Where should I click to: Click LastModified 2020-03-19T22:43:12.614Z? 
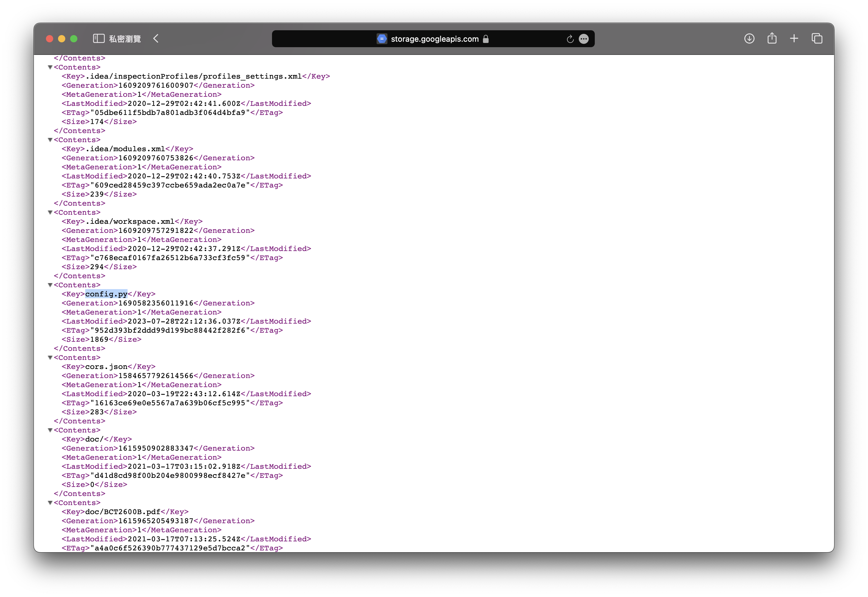(184, 394)
